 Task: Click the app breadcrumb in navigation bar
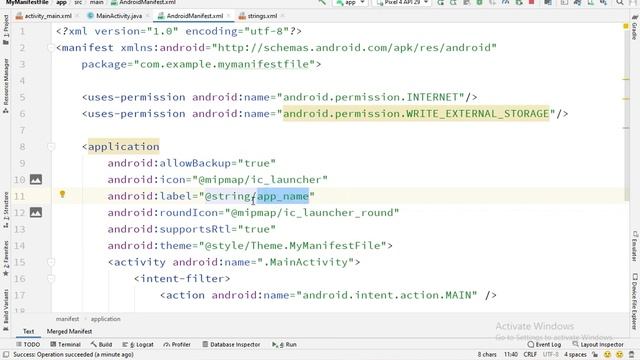(x=61, y=2)
